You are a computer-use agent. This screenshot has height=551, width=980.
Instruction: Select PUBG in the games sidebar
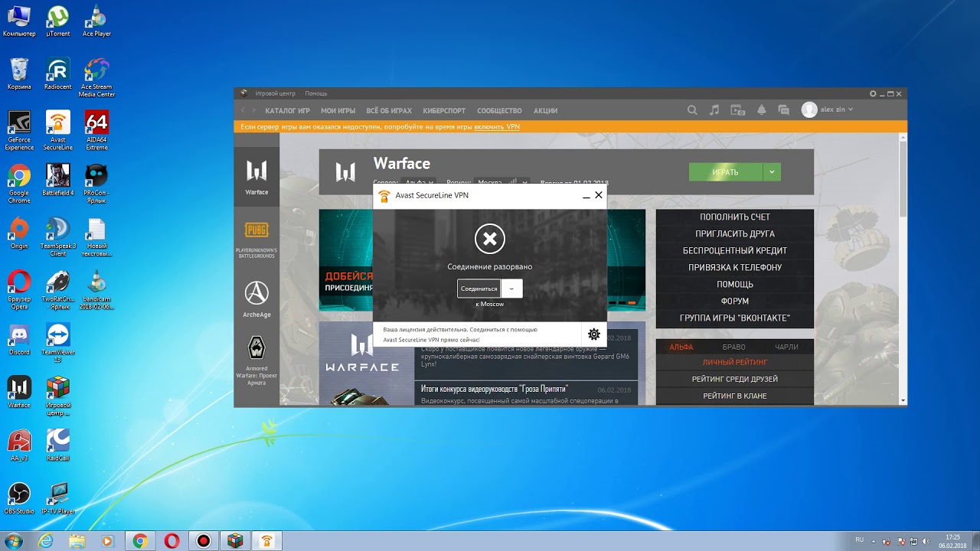click(x=256, y=240)
